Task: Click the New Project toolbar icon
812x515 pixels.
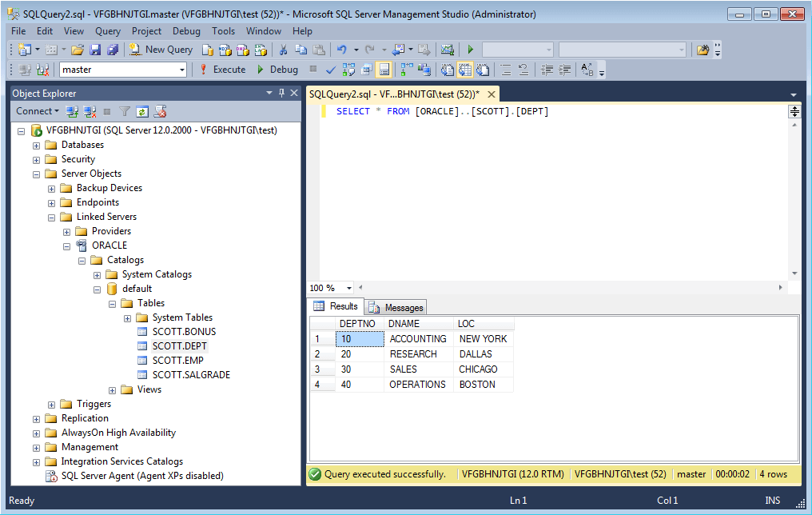Action: click(24, 50)
